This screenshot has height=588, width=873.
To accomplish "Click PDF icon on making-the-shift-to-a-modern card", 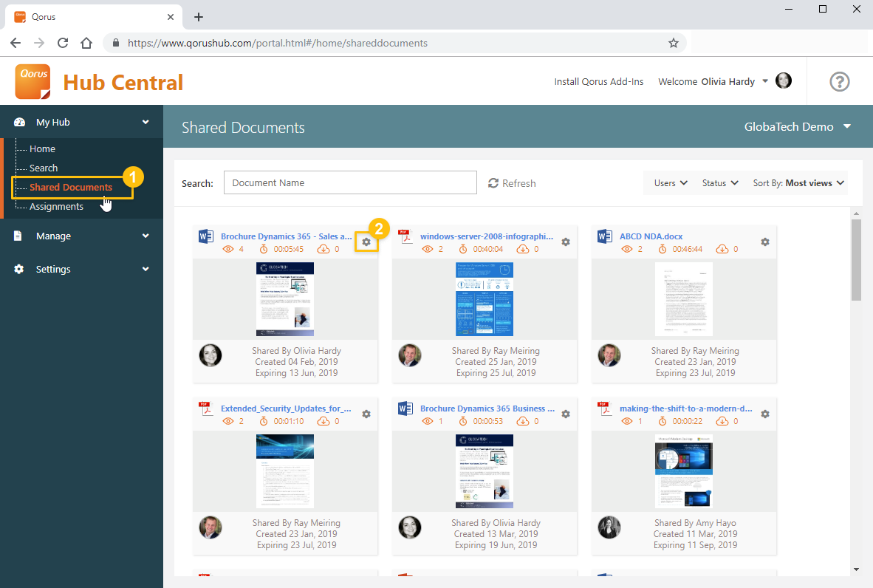I will (605, 408).
